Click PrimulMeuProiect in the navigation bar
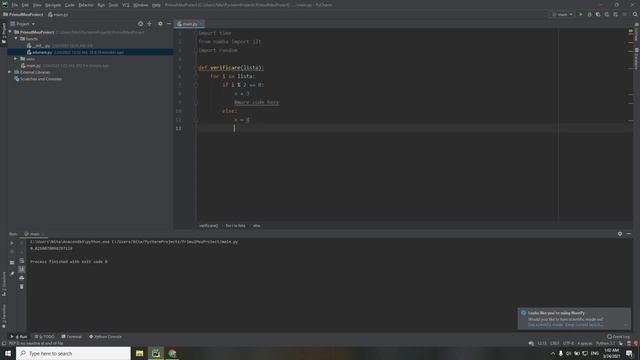Image resolution: width=640 pixels, height=360 pixels. (x=23, y=14)
